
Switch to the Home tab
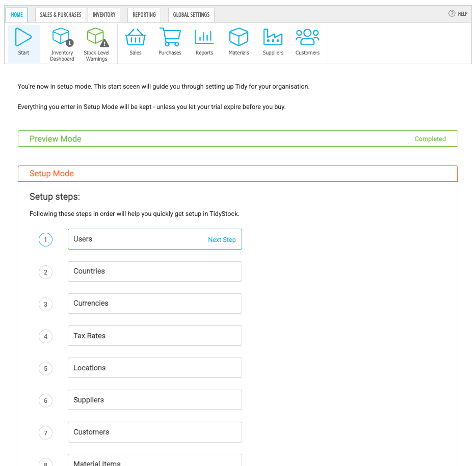[17, 15]
